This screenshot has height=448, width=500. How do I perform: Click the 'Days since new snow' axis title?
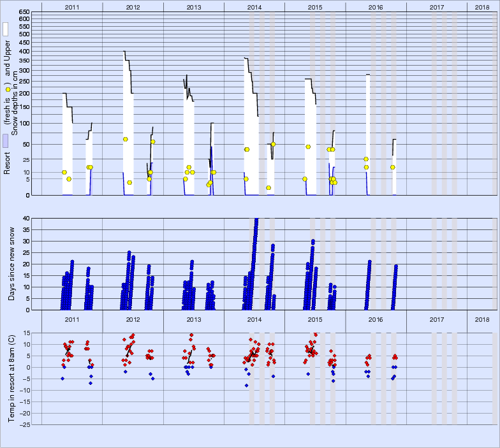coord(13,263)
